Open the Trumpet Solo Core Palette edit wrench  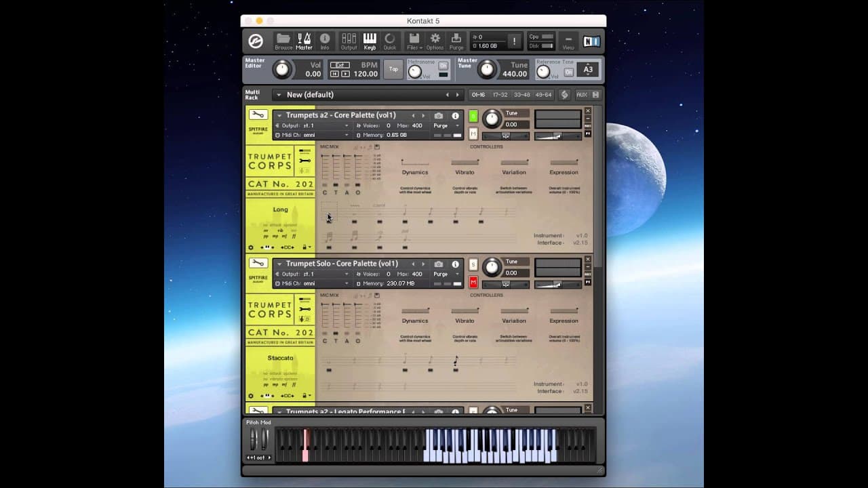258,263
